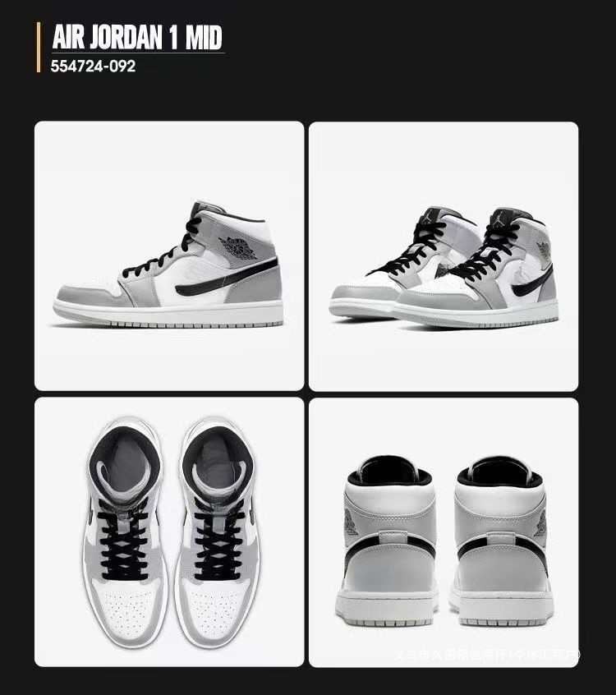The height and width of the screenshot is (695, 616).
Task: Open the rear heel view photo
Action: [x=444, y=532]
